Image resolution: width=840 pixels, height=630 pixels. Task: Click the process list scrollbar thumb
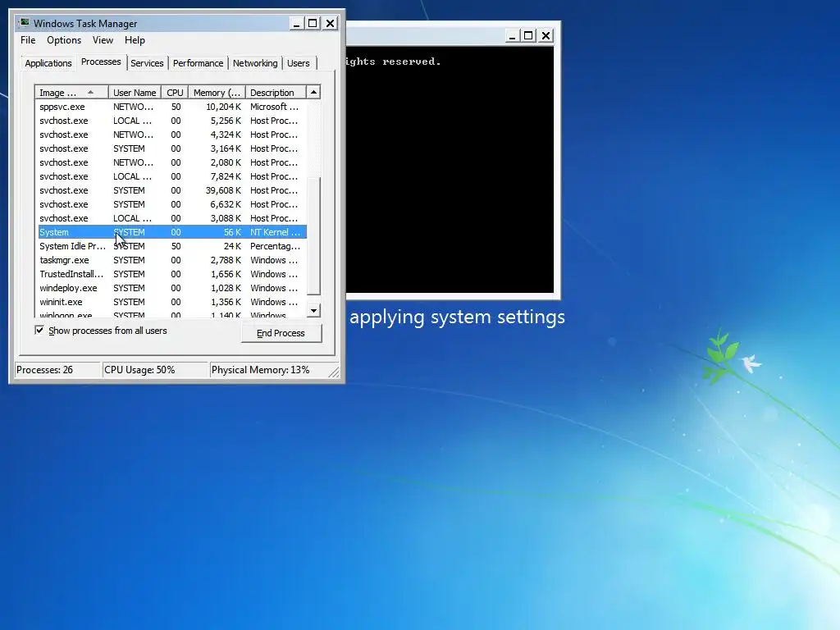coord(313,235)
